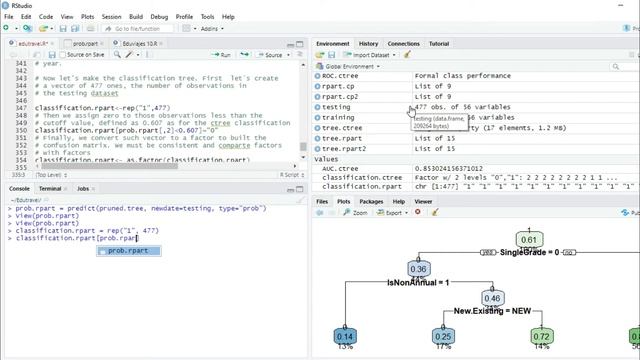Click the New File icon in main toolbar

[x=6, y=28]
